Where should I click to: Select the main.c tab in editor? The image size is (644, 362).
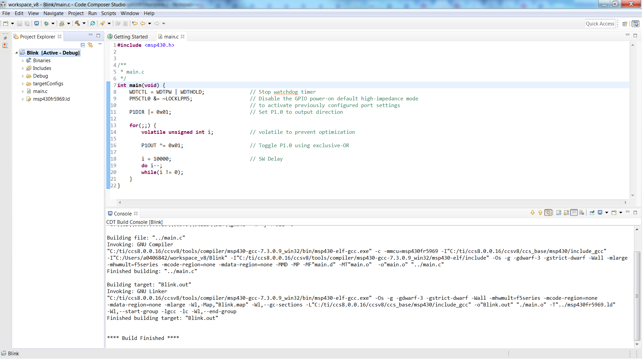tap(170, 36)
